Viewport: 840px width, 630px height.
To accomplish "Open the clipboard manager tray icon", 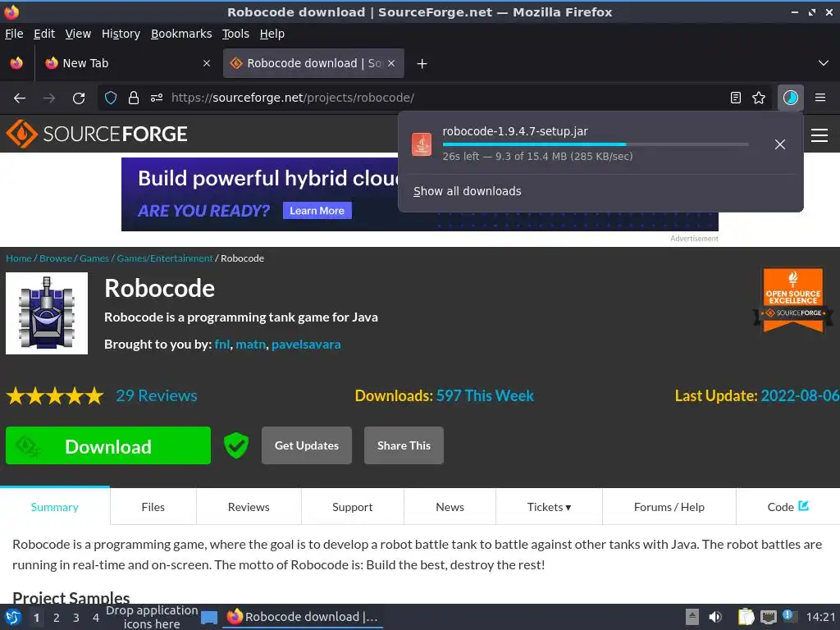I will [746, 617].
